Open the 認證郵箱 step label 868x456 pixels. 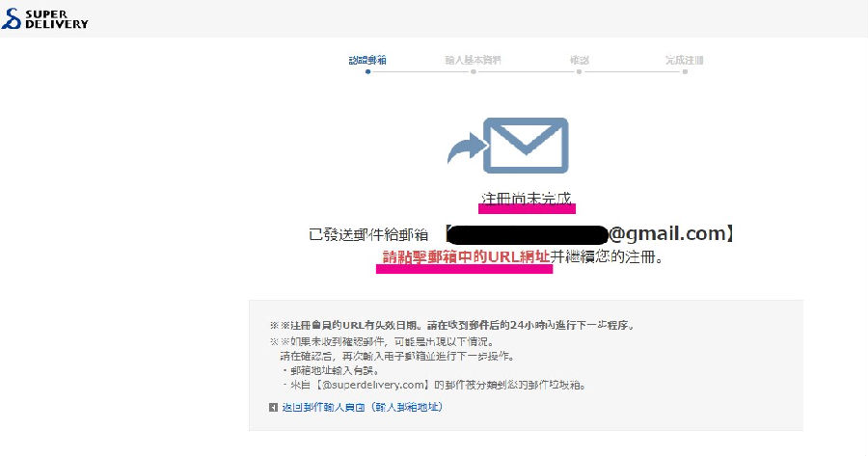coord(367,60)
